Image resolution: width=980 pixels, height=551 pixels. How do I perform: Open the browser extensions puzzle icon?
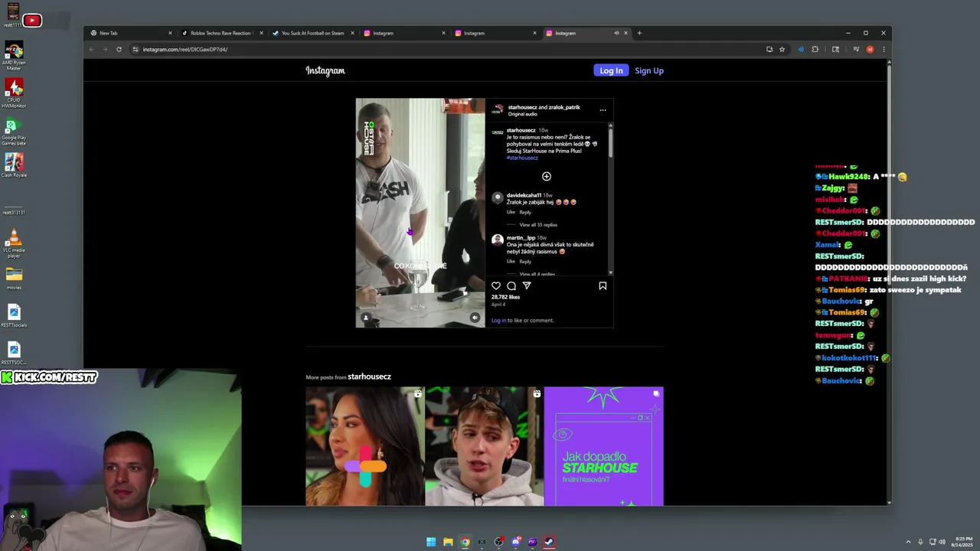pos(815,49)
